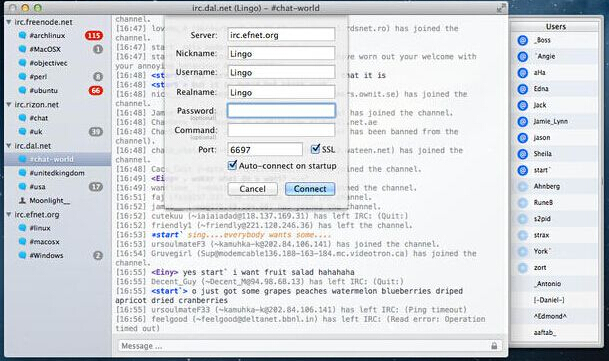Select user start` in Users list
The width and height of the screenshot is (609, 361).
coord(555,170)
